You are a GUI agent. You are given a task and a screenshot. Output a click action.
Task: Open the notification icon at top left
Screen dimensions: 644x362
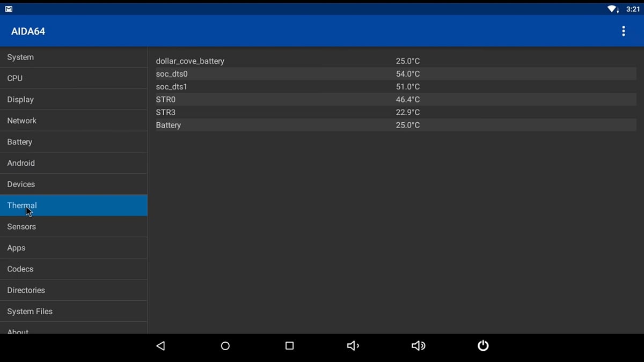coord(9,8)
